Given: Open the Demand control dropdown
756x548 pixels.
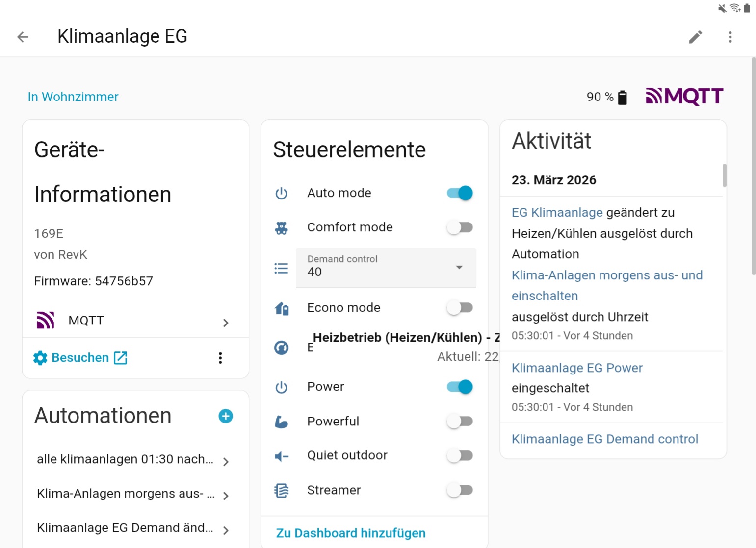Looking at the screenshot, I should (x=386, y=267).
